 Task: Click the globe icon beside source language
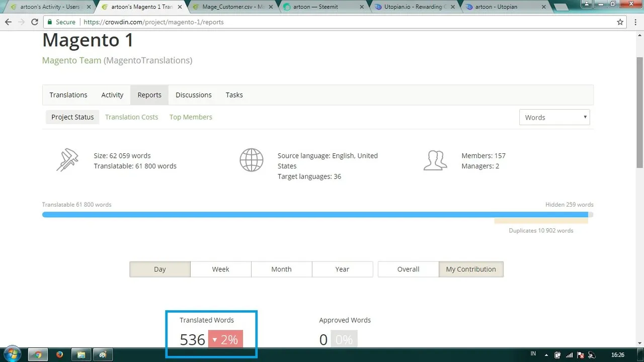coord(252,160)
